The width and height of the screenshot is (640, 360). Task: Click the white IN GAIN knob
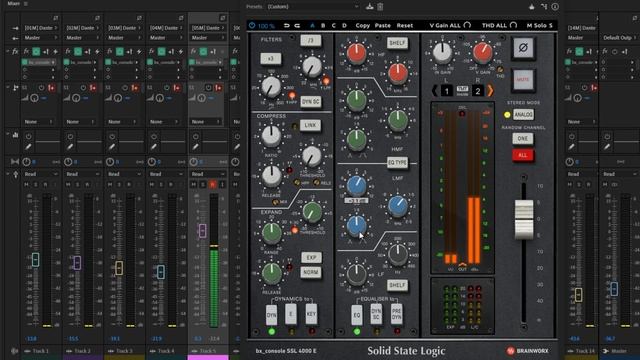442,52
